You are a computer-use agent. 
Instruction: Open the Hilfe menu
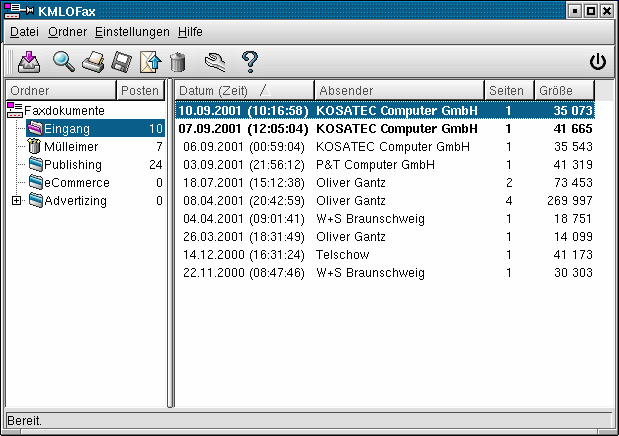click(x=190, y=32)
